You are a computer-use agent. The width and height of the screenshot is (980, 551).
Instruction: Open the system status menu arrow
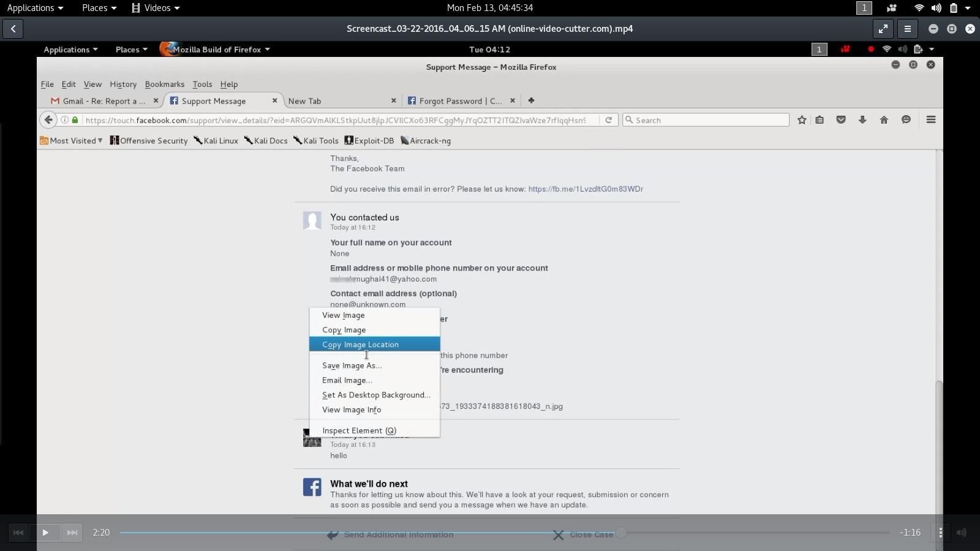click(x=968, y=8)
